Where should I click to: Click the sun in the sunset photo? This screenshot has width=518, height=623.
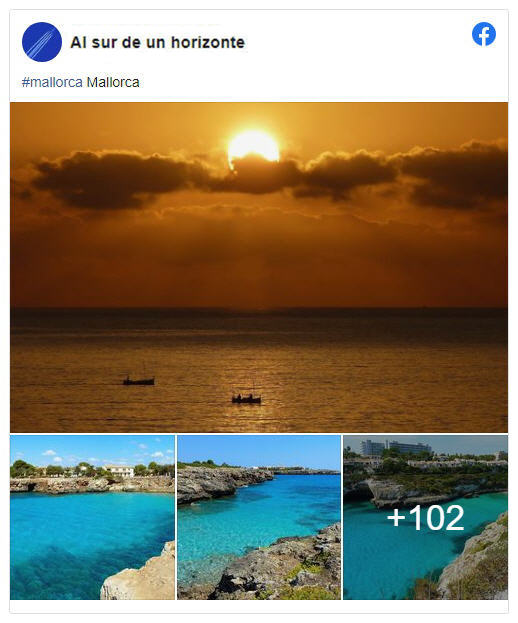point(253,145)
